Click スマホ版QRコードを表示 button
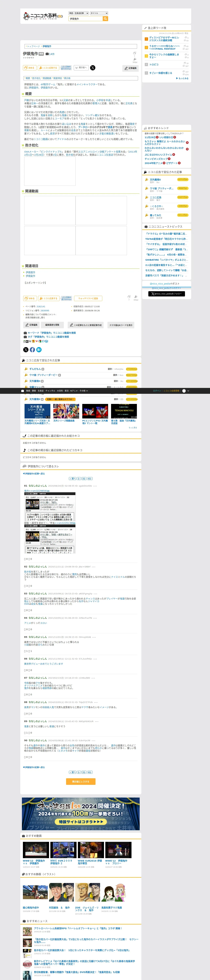Viewport: 210px width, 980px height. click(x=121, y=325)
